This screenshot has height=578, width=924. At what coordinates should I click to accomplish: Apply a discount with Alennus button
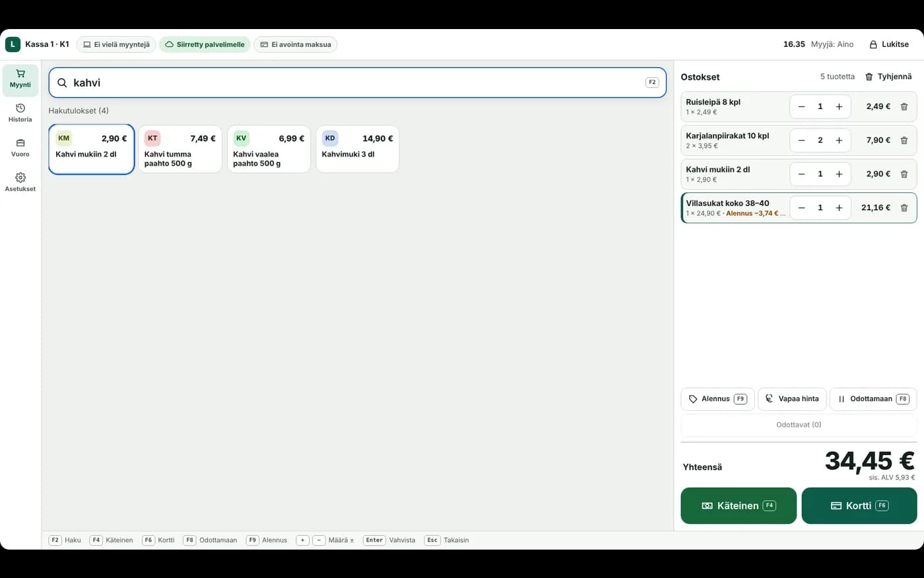(x=717, y=399)
